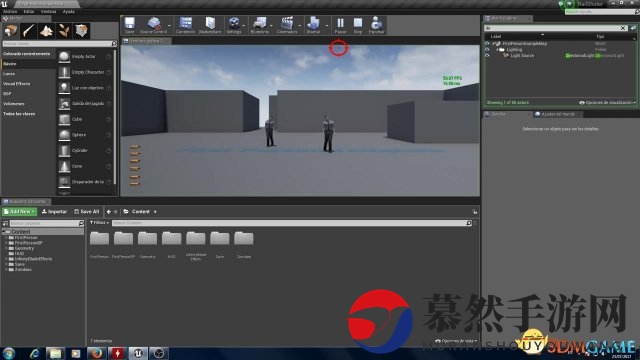This screenshot has width=640, height=360.
Task: Select Volúmenes category
Action: (28, 104)
